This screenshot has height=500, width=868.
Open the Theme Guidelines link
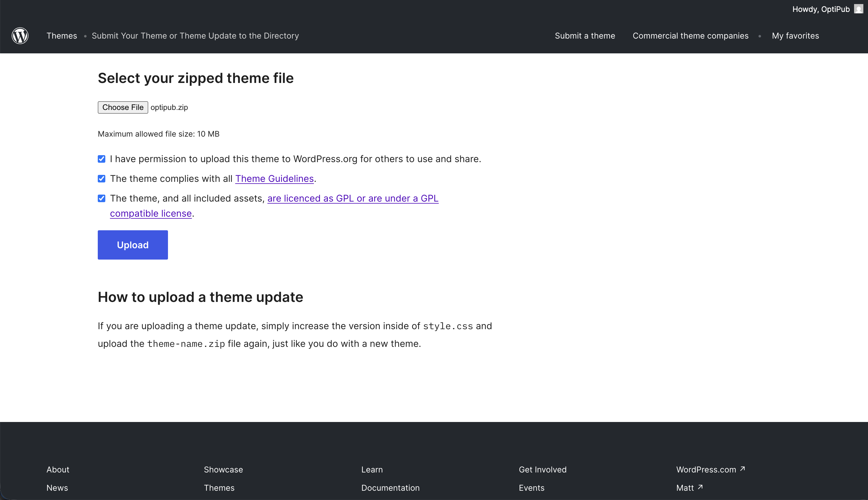click(x=274, y=179)
